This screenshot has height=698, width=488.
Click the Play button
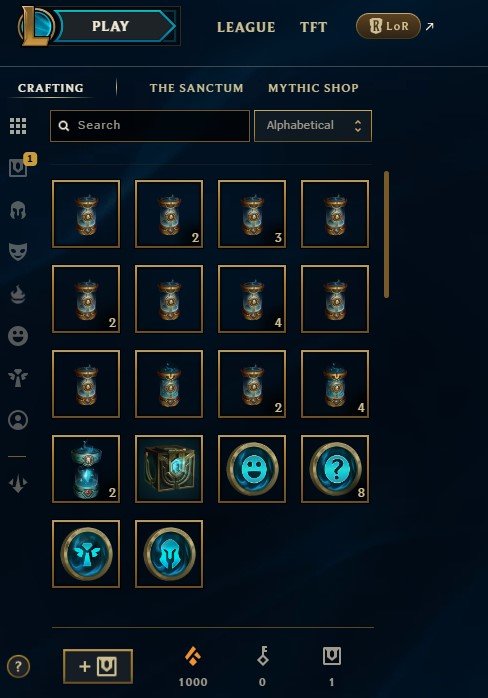(x=110, y=26)
